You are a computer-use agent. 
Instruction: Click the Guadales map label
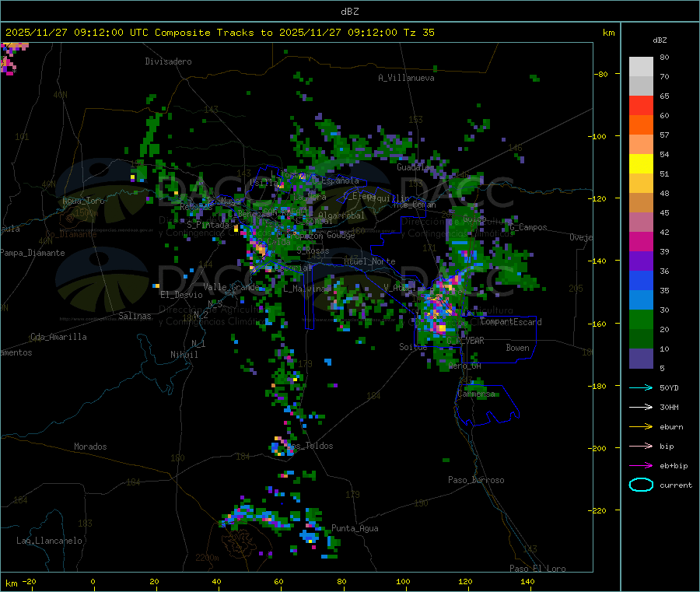414,167
